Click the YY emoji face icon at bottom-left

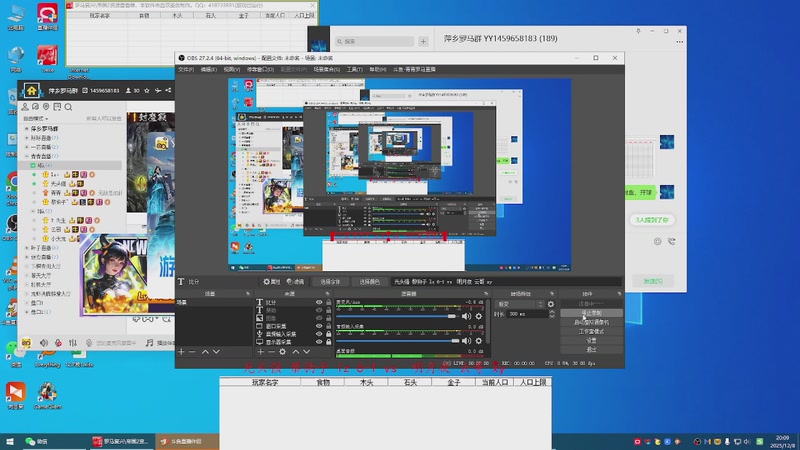[x=26, y=343]
